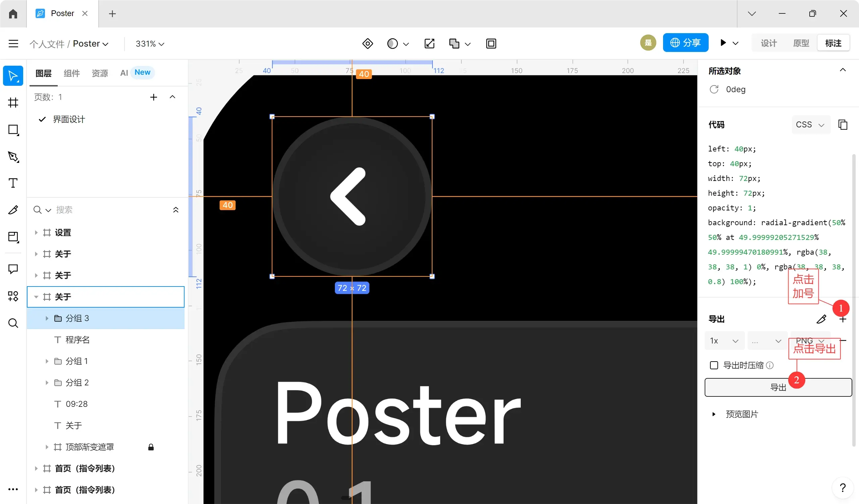Choose the Pencil drawing tool

[x=13, y=210]
